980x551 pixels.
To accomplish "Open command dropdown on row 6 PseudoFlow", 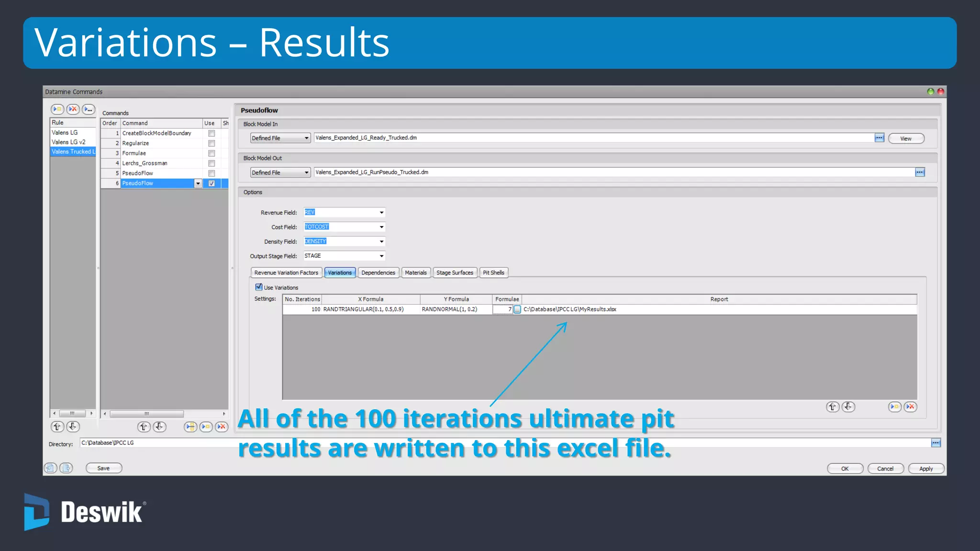I will pos(198,183).
